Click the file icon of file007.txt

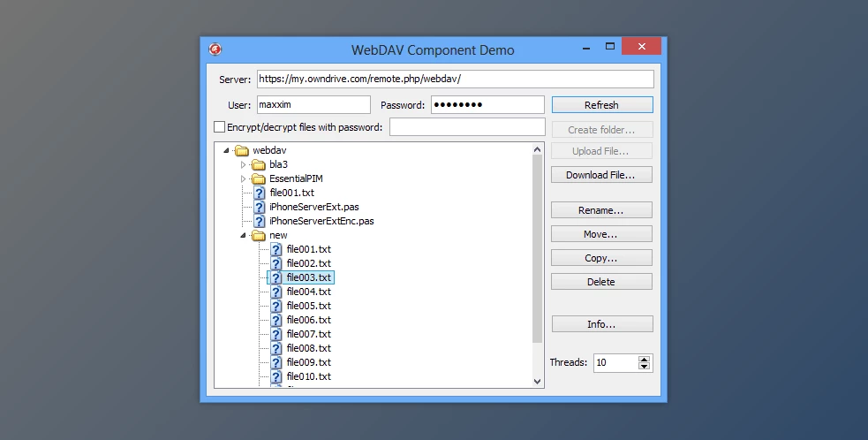[276, 334]
